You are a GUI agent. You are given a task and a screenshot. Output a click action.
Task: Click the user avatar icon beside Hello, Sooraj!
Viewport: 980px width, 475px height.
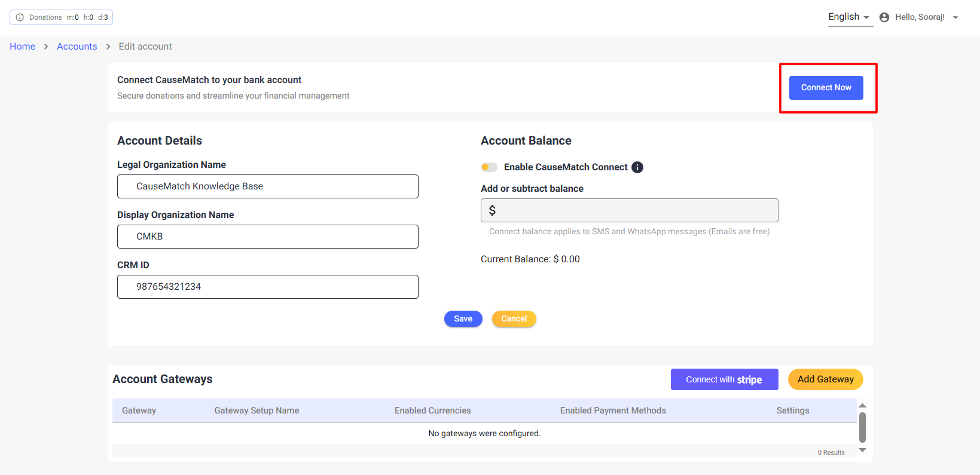(x=884, y=17)
